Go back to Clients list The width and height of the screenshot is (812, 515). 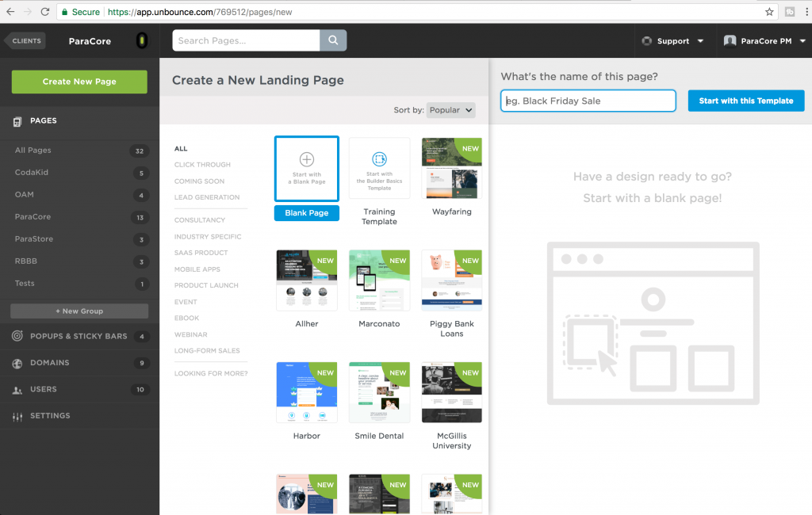click(25, 41)
